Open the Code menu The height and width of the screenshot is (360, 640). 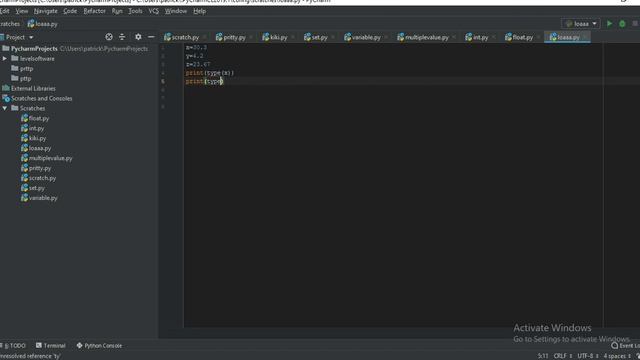coord(70,11)
